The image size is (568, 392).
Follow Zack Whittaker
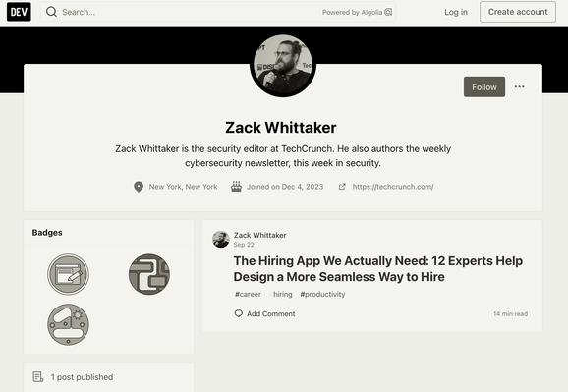(x=483, y=87)
